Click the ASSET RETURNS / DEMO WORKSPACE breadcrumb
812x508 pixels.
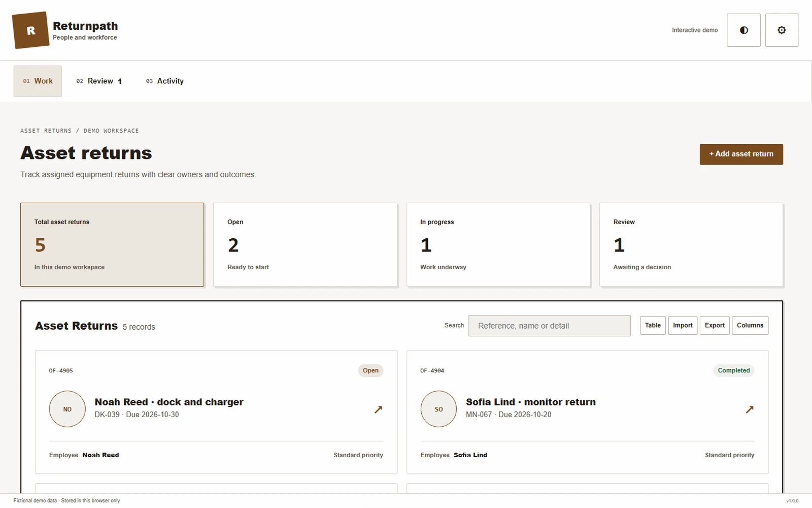[x=80, y=131]
